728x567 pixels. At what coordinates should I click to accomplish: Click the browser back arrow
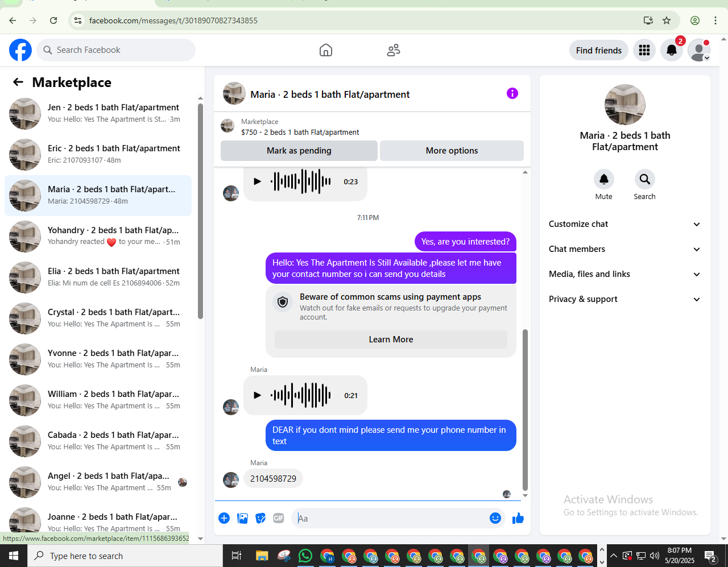13,20
